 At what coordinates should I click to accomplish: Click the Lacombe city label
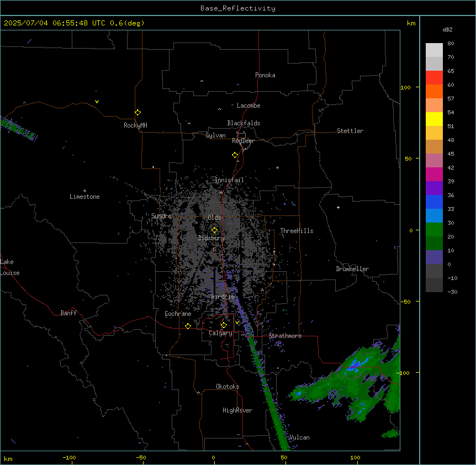248,105
